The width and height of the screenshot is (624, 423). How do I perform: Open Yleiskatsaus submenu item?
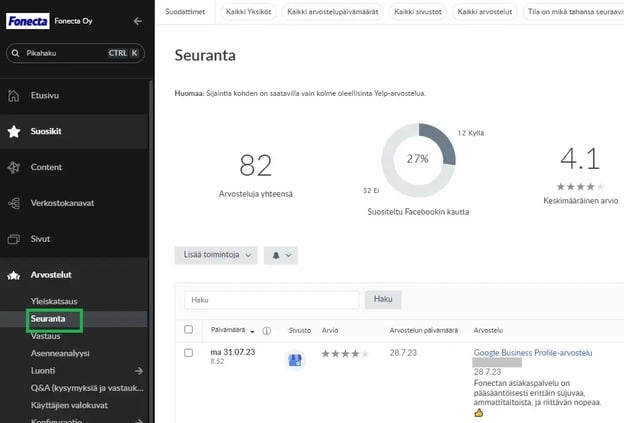click(x=54, y=301)
